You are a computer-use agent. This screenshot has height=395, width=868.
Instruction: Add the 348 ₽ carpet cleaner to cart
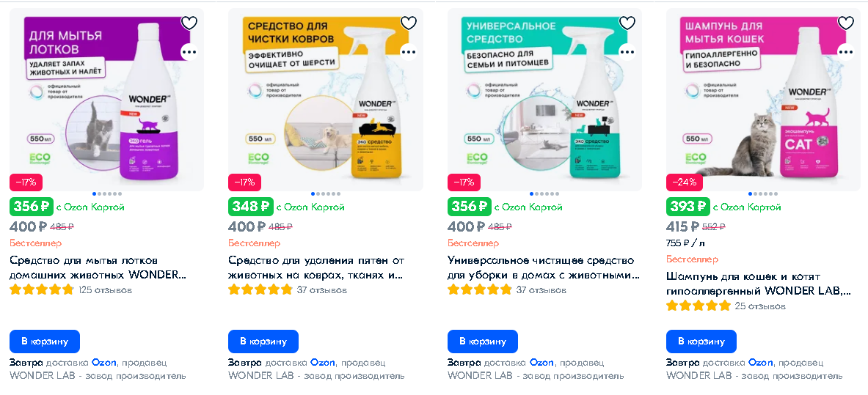263,342
